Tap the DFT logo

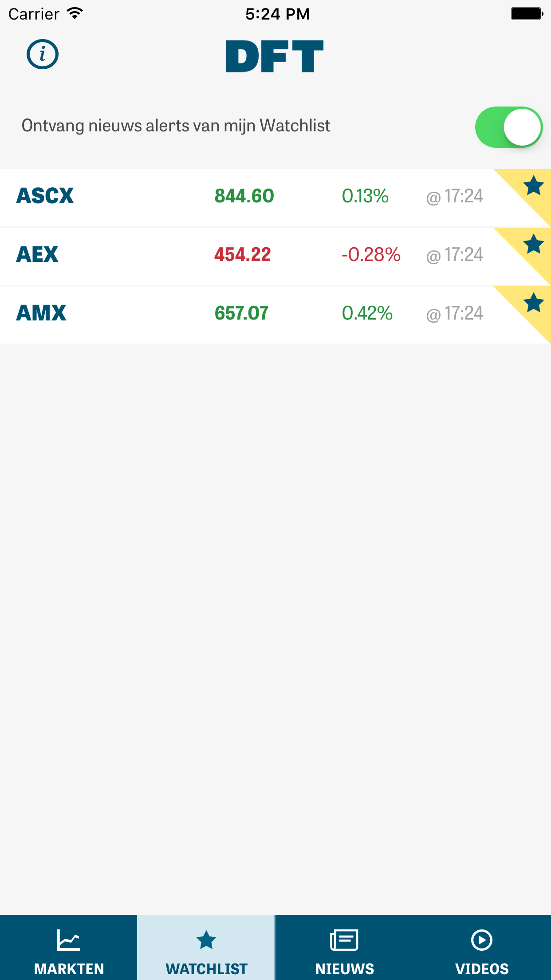[275, 56]
